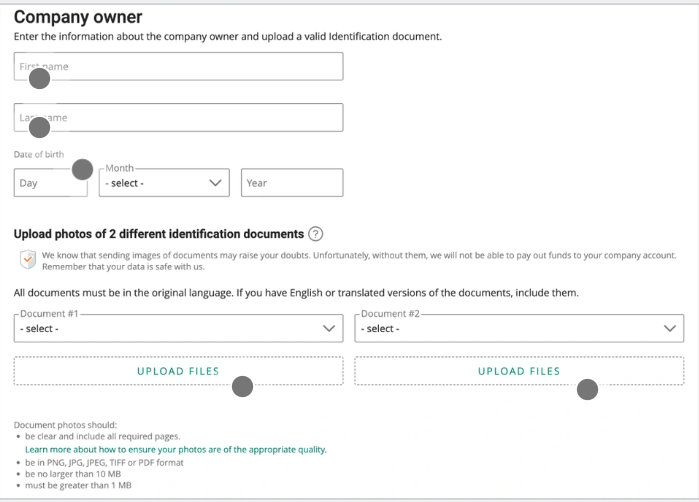699x502 pixels.
Task: Click Upload Files under Document #1
Action: tap(178, 371)
